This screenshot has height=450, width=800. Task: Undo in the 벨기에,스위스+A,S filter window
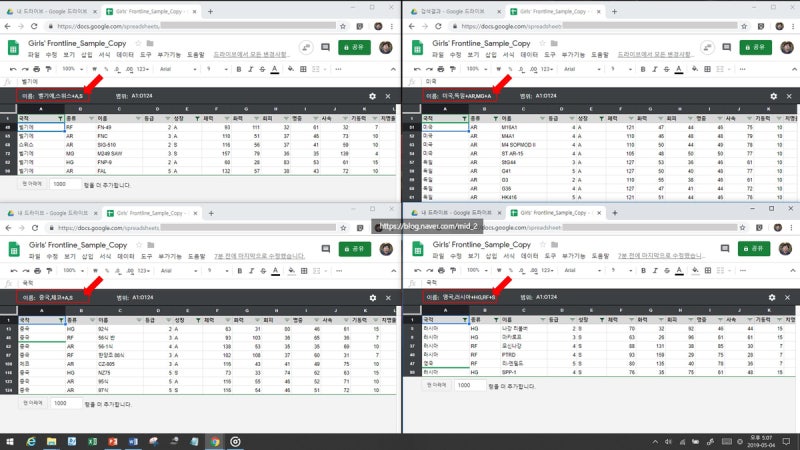(x=13, y=69)
